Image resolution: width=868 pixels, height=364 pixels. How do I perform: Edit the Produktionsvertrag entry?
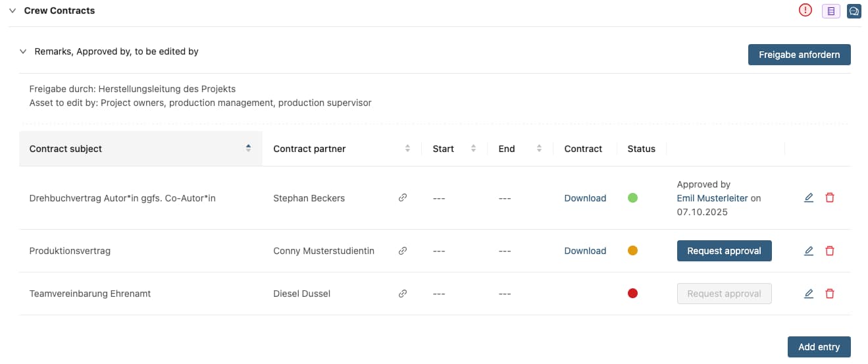click(x=809, y=251)
